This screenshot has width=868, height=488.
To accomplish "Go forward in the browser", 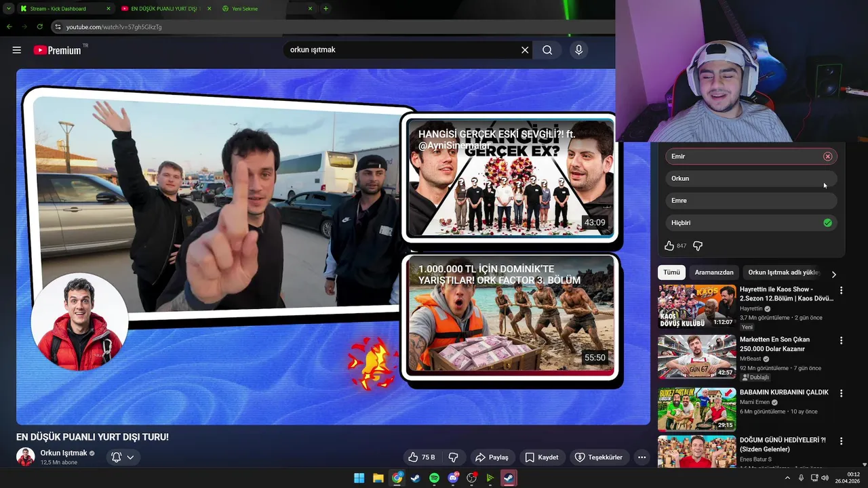I will click(24, 26).
